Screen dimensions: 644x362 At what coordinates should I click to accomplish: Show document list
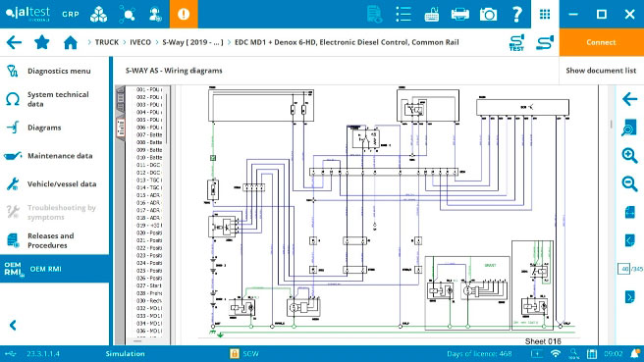pos(601,71)
